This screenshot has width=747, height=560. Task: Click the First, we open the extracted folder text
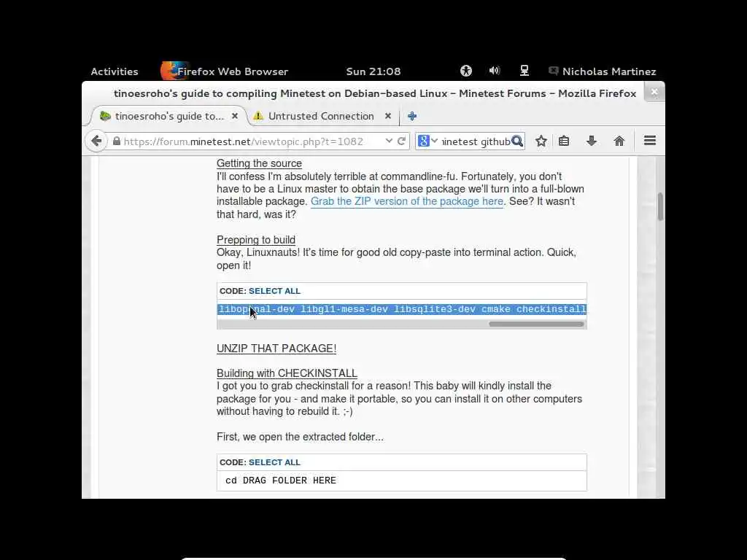300,437
